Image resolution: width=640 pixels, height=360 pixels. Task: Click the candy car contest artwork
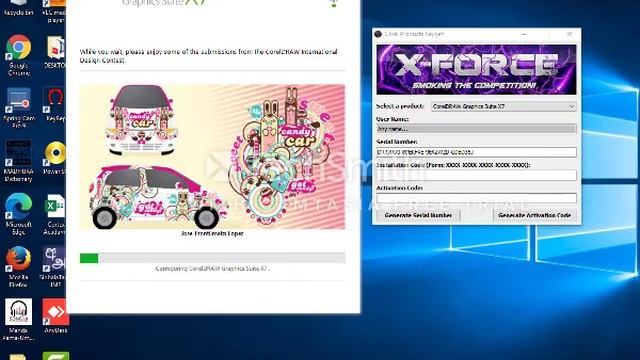tap(212, 157)
